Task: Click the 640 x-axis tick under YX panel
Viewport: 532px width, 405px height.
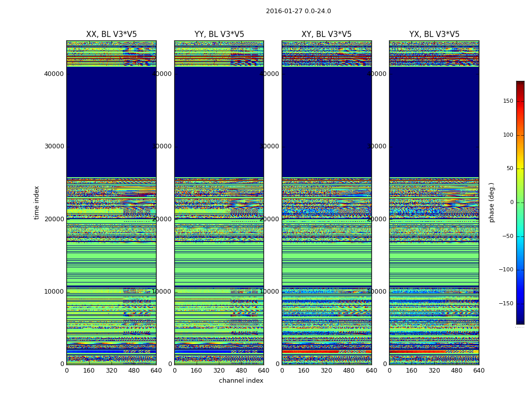Action: pos(479,371)
